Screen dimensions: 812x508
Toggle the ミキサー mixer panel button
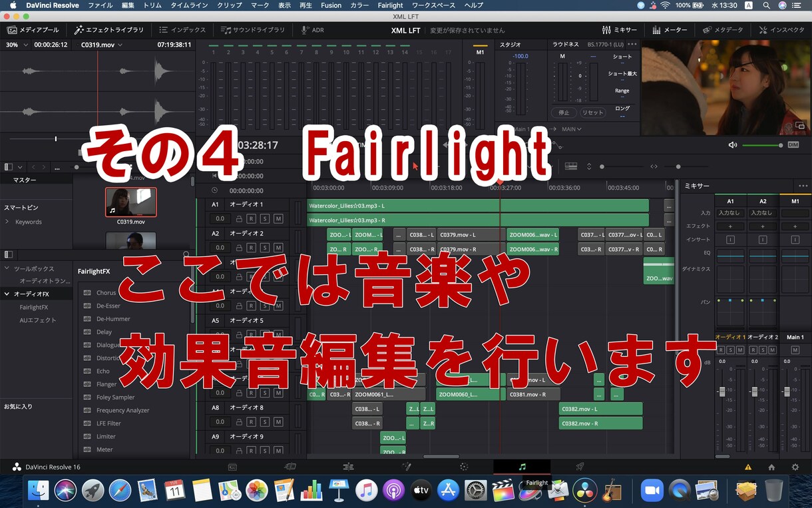[620, 30]
